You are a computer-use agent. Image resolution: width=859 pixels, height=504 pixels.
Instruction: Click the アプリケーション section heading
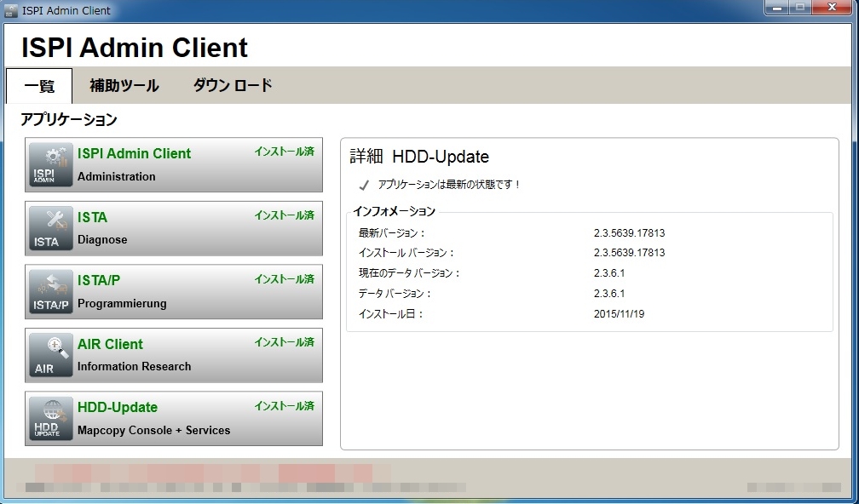click(x=69, y=120)
